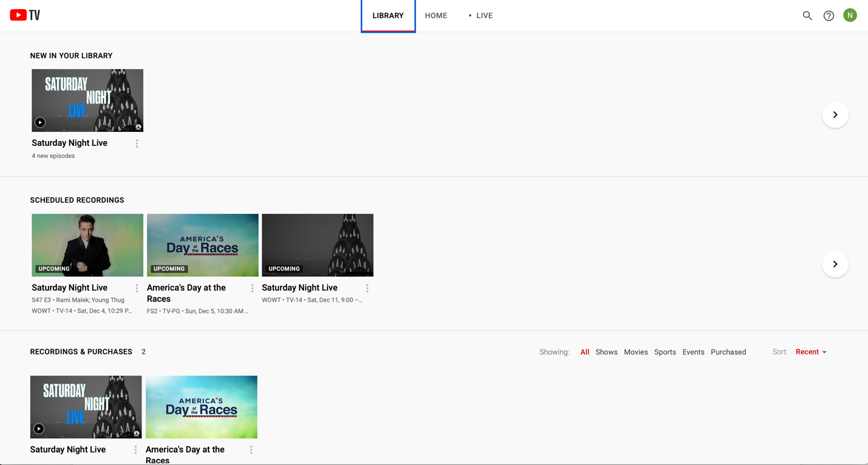This screenshot has width=868, height=465.
Task: Switch to the Live tab
Action: (x=480, y=16)
